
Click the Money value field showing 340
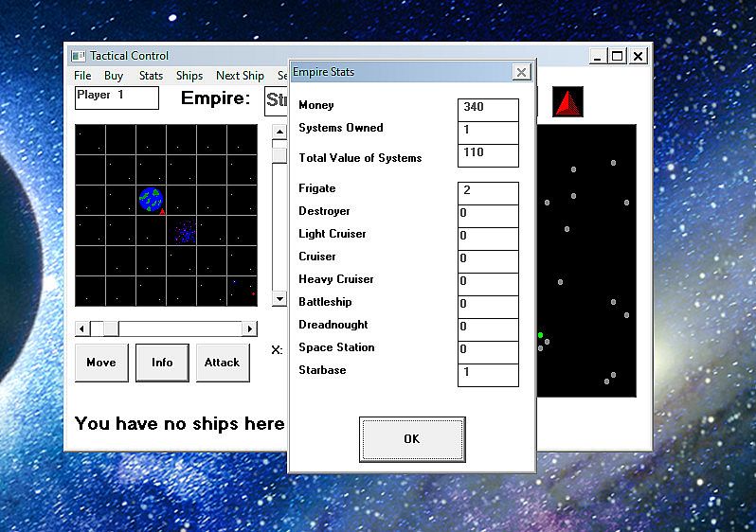click(x=488, y=110)
